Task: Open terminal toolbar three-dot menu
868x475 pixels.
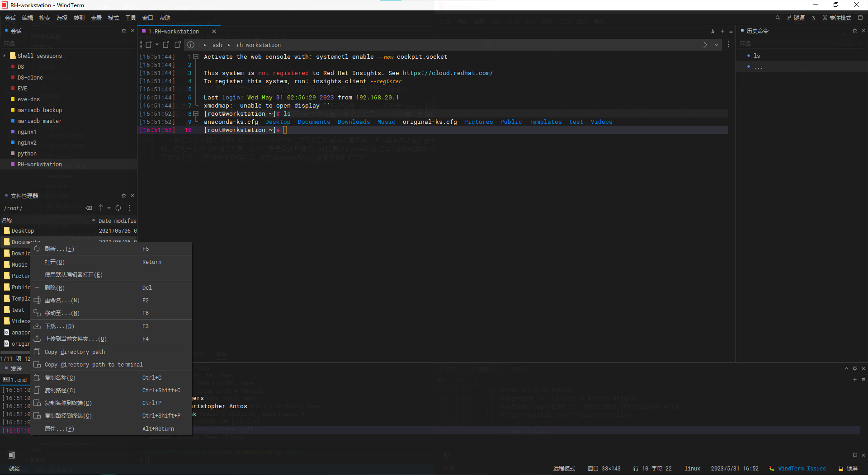Action: click(x=728, y=45)
